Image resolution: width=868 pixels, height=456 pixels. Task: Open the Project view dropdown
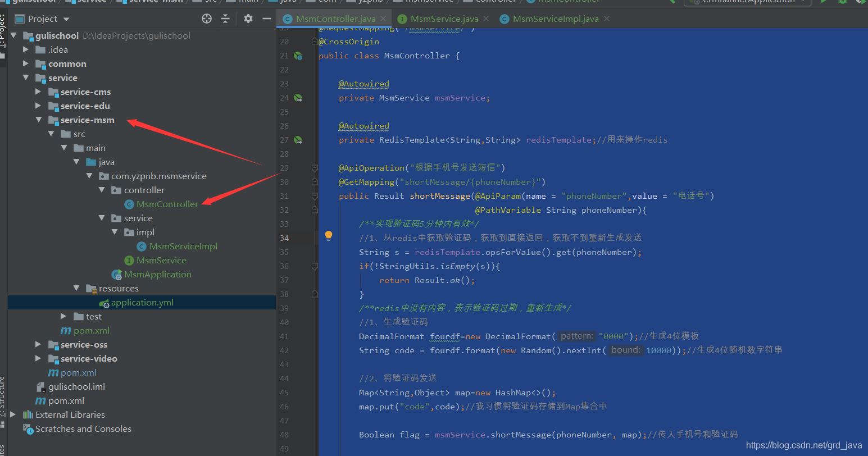[66, 19]
